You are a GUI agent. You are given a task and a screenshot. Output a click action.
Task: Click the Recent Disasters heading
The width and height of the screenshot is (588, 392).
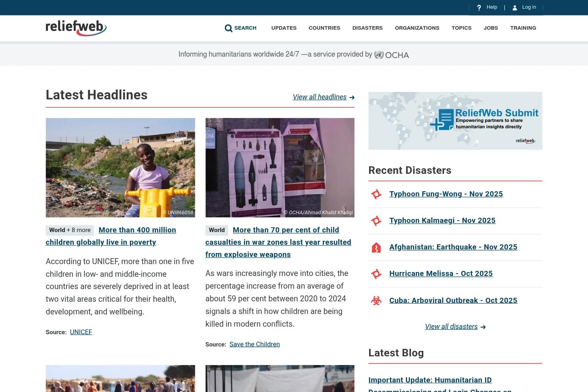(410, 170)
